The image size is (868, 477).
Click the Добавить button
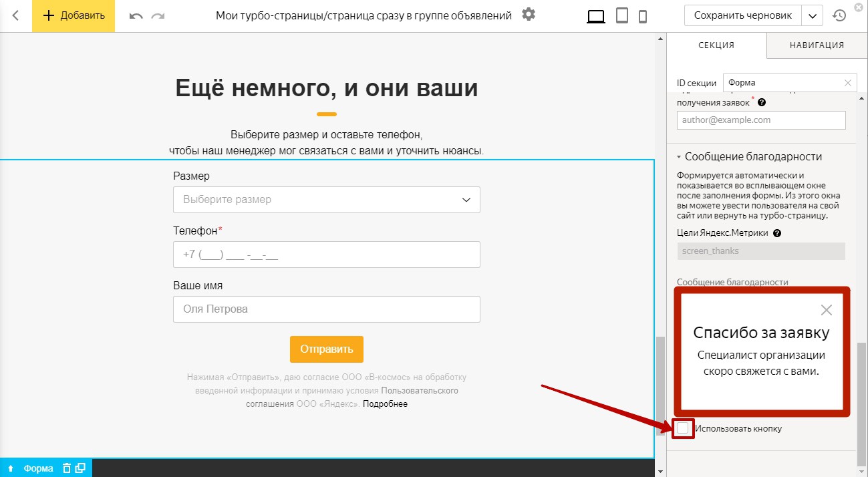pyautogui.click(x=74, y=15)
